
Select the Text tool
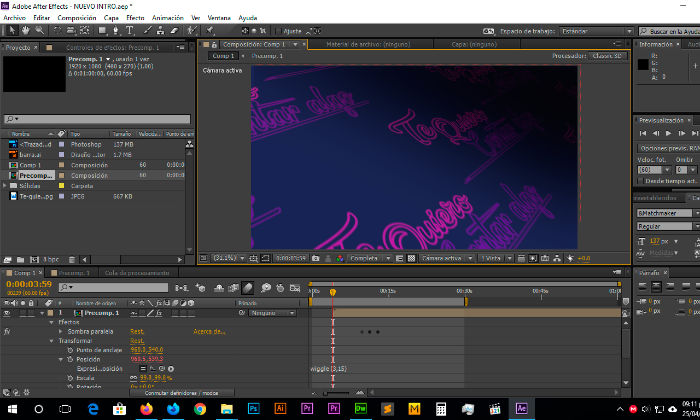click(x=129, y=30)
